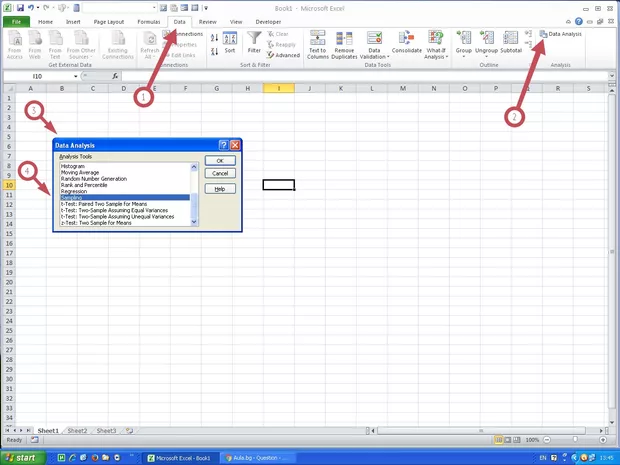Open the Sheet2 worksheet tab

[77, 430]
